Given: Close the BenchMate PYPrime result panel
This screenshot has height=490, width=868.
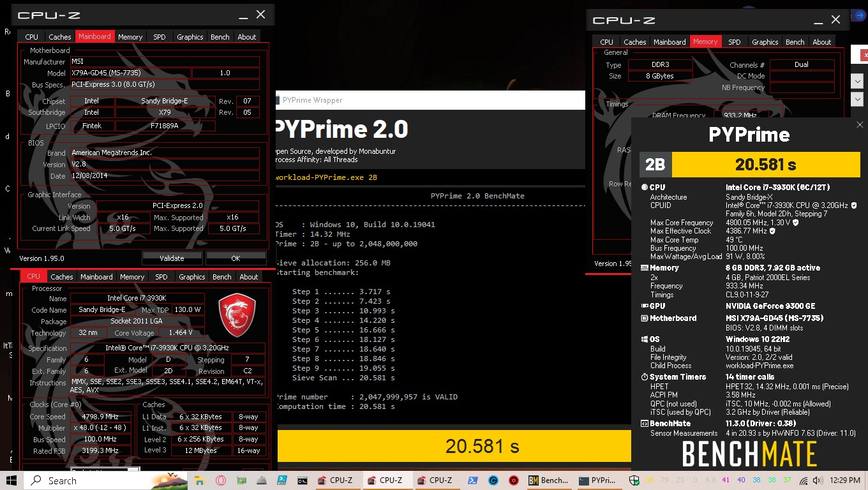Looking at the screenshot, I should point(859,125).
